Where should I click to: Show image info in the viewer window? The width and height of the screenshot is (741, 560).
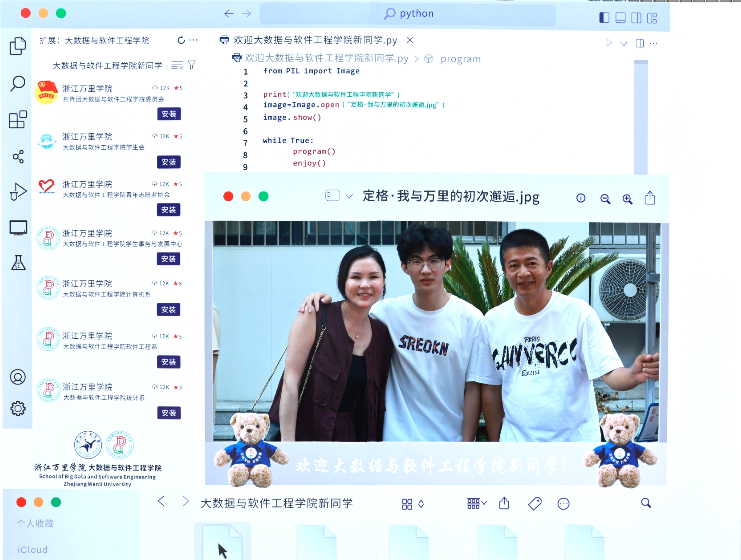(x=581, y=198)
